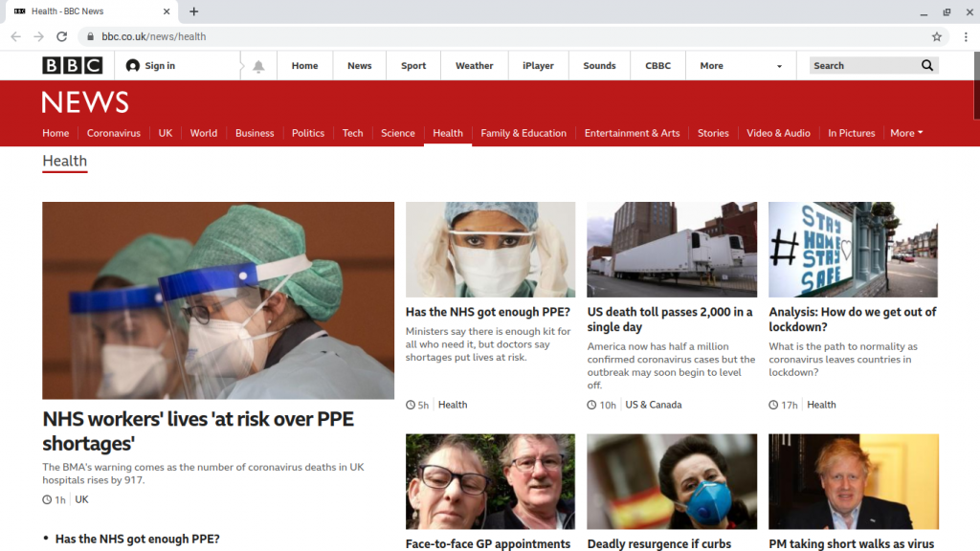Open the couple with glasses thumbnail
The height and width of the screenshot is (551, 980).
click(491, 482)
